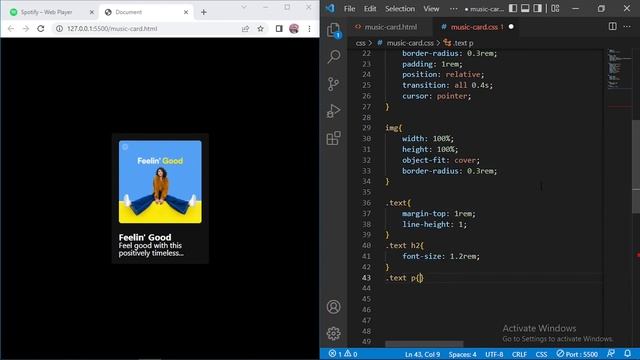
Task: Toggle the primary sidebar layout icon
Action: pyautogui.click(x=513, y=8)
